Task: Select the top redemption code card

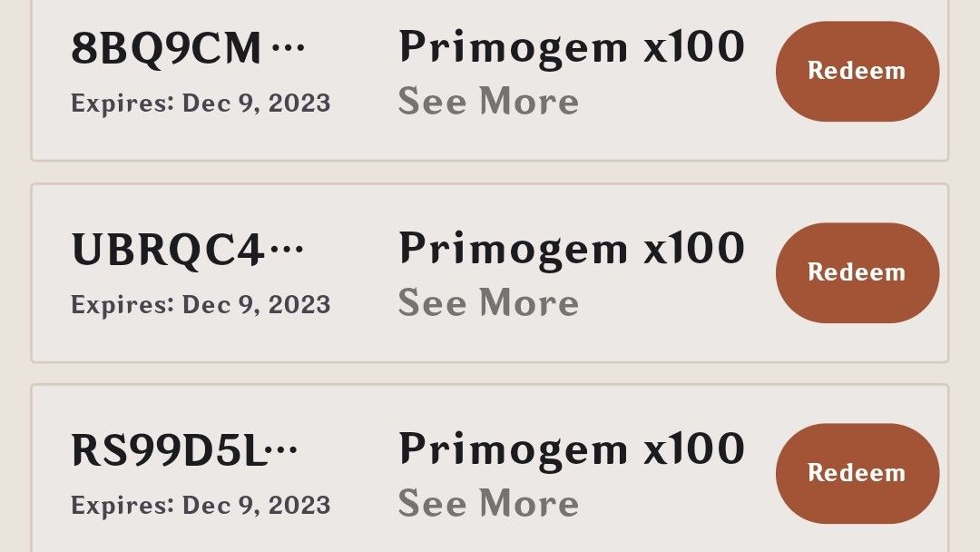Action: click(x=490, y=73)
